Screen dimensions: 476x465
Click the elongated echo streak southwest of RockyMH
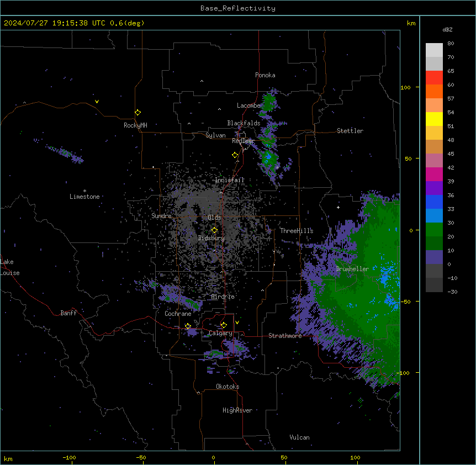pos(65,154)
